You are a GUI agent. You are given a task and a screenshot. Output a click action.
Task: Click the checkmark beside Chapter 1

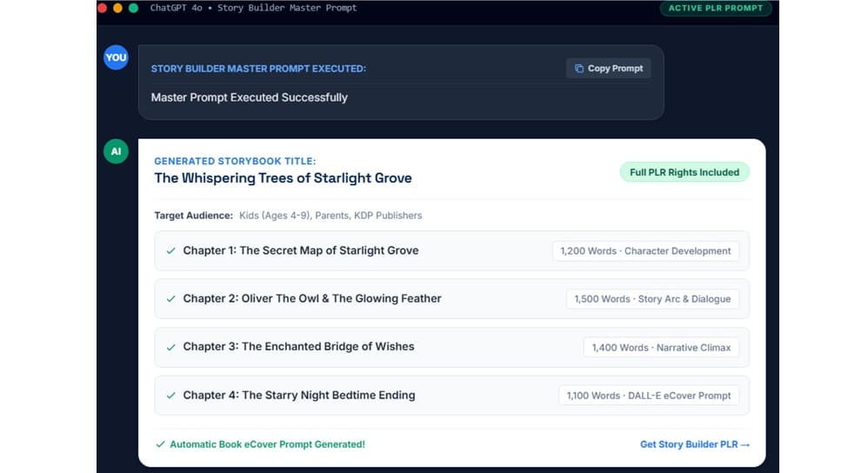pos(171,250)
